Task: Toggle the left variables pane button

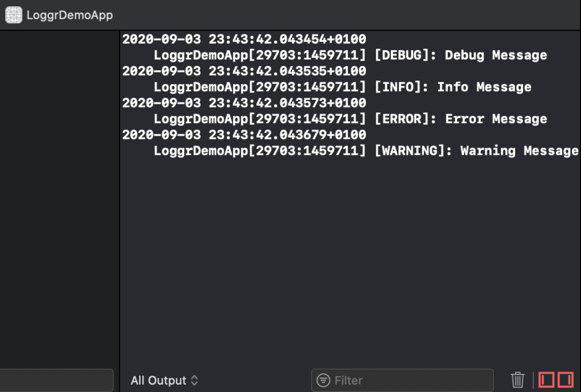Action: tap(546, 380)
